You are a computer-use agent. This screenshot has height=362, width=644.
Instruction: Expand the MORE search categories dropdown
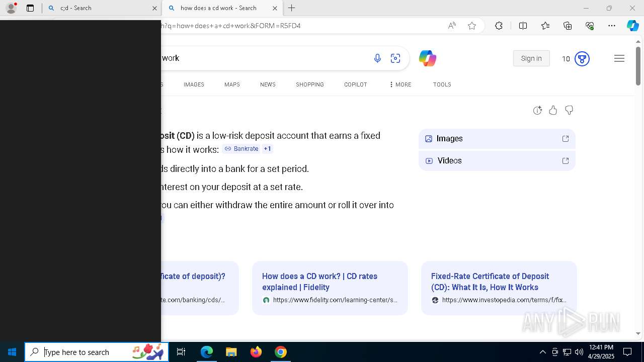400,84
